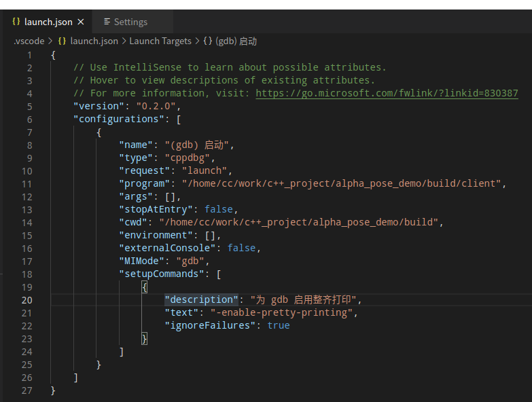This screenshot has width=532, height=402.
Task: Click the "为 gdb 启用整齐打印" description string
Action: (x=303, y=299)
